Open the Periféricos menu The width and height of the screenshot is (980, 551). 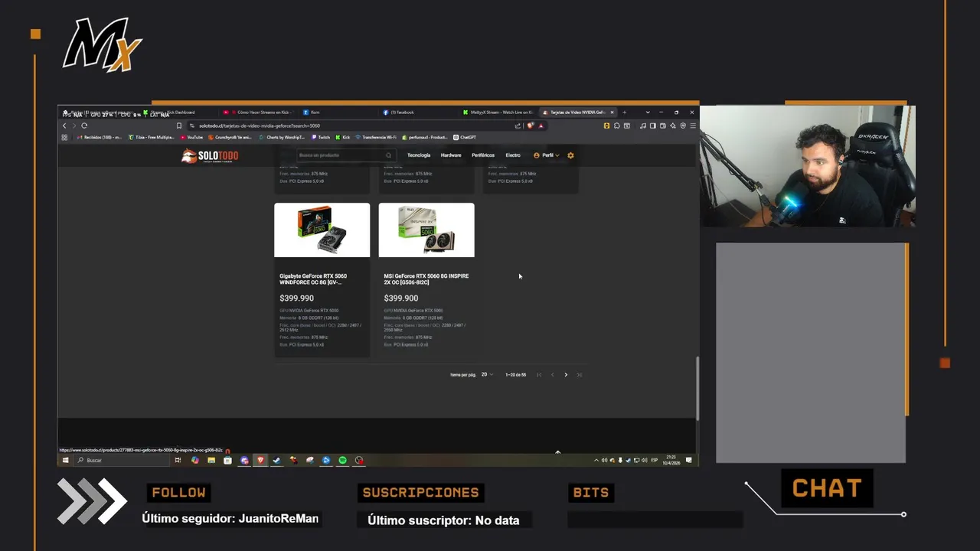point(483,155)
